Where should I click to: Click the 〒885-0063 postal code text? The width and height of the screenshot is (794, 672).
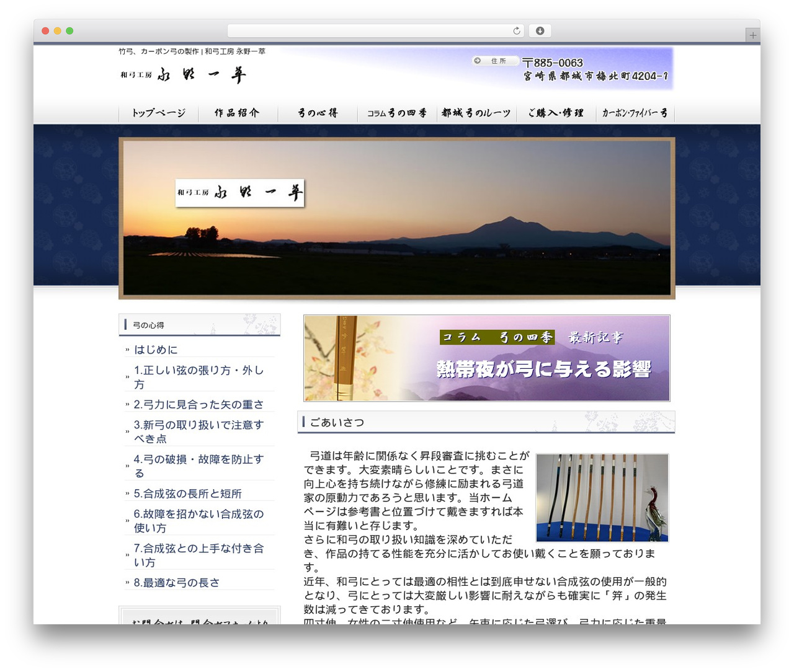553,63
